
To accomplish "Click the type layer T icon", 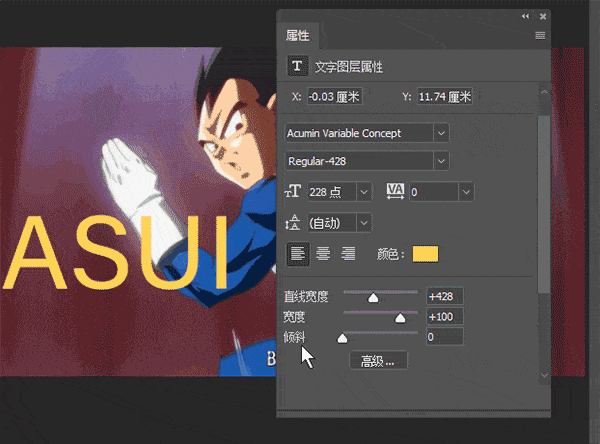I will coord(297,66).
